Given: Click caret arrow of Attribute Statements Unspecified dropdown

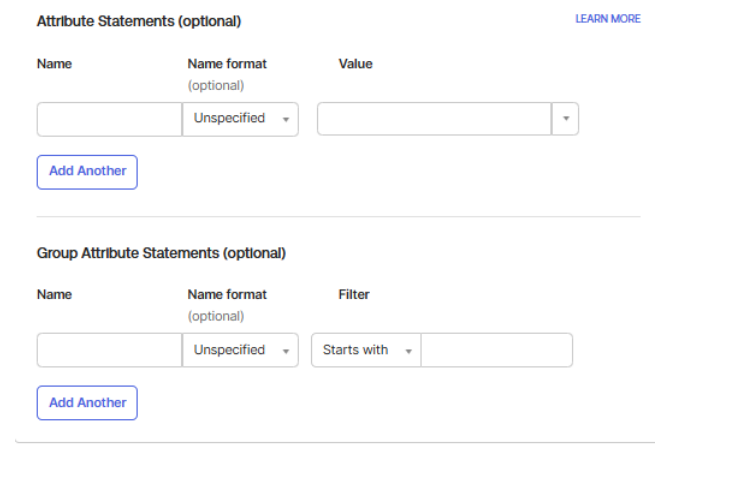Looking at the screenshot, I should pos(285,120).
